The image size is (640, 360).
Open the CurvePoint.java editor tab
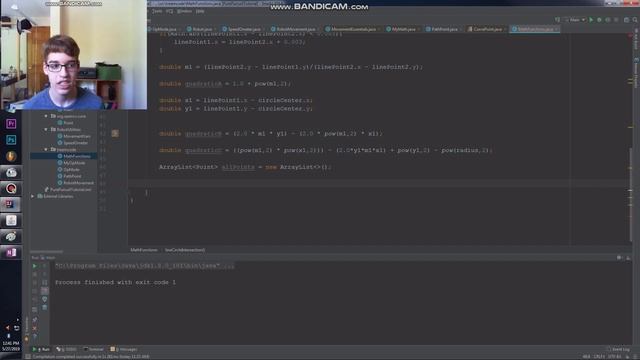pos(485,29)
